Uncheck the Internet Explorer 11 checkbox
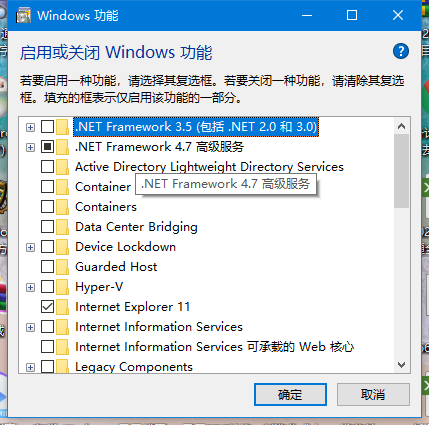This screenshot has width=429, height=425. [x=47, y=307]
